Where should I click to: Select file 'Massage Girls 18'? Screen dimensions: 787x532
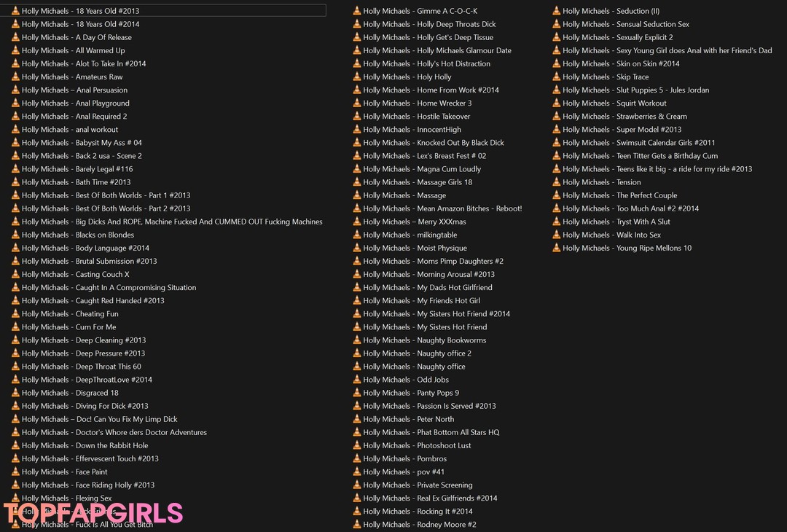click(x=418, y=182)
